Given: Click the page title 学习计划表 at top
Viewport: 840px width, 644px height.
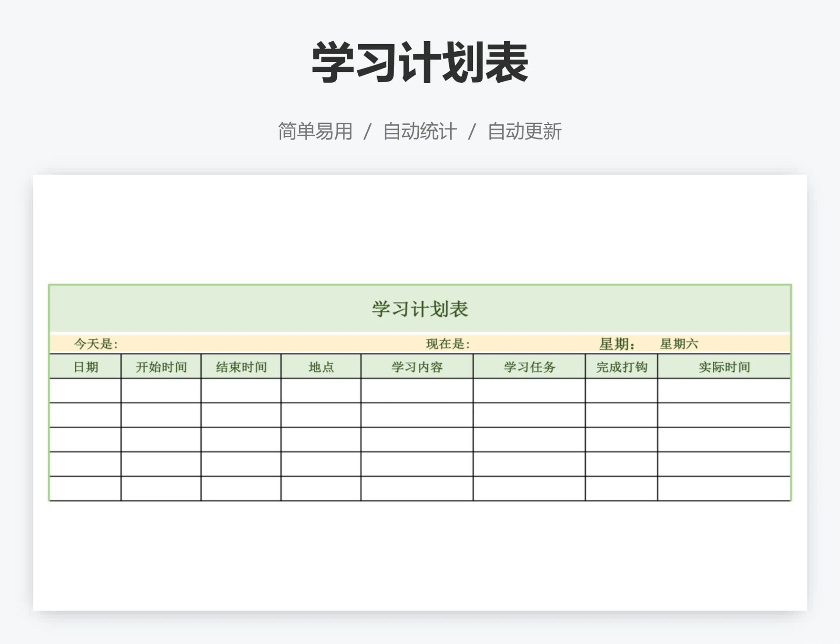Looking at the screenshot, I should [x=419, y=62].
